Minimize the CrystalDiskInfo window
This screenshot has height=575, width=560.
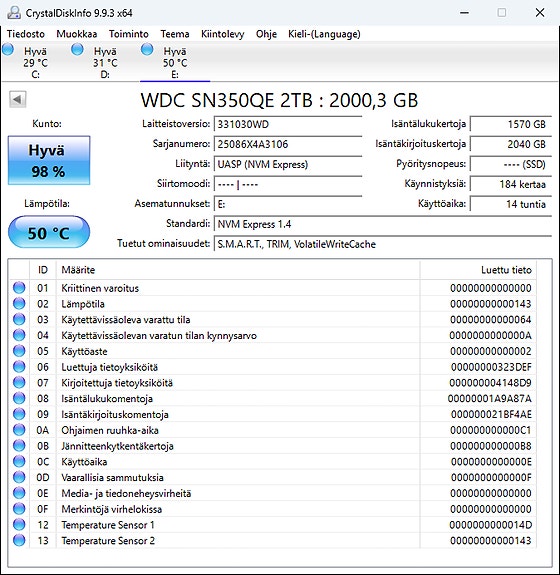pyautogui.click(x=464, y=12)
